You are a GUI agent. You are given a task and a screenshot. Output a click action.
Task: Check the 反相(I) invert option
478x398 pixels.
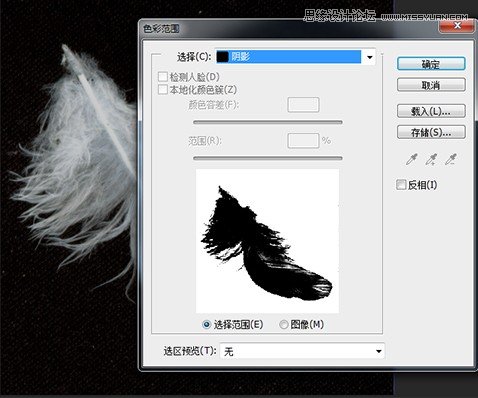401,185
